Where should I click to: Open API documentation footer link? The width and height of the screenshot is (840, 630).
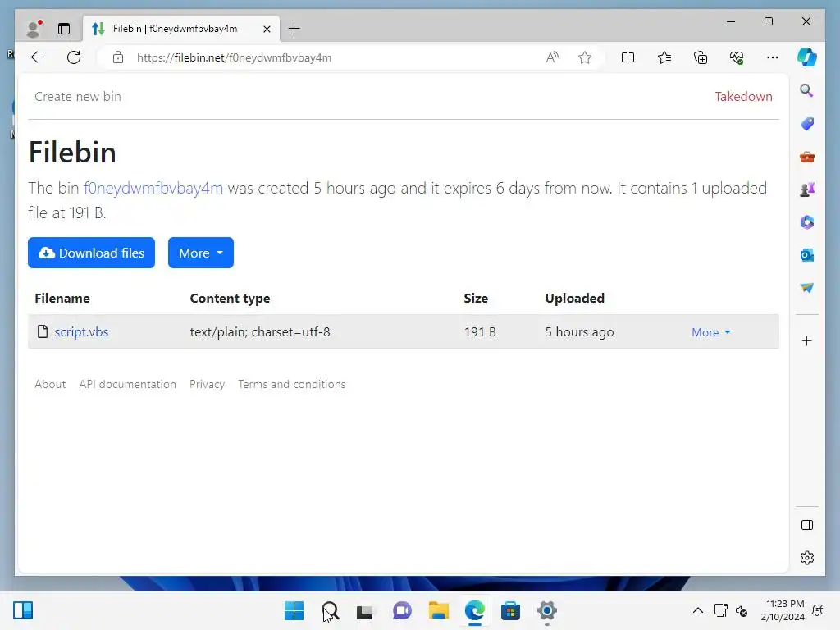point(127,384)
